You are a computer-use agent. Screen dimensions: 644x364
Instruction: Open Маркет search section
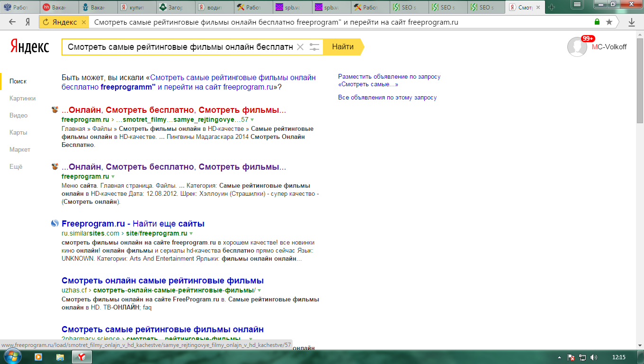(x=20, y=149)
